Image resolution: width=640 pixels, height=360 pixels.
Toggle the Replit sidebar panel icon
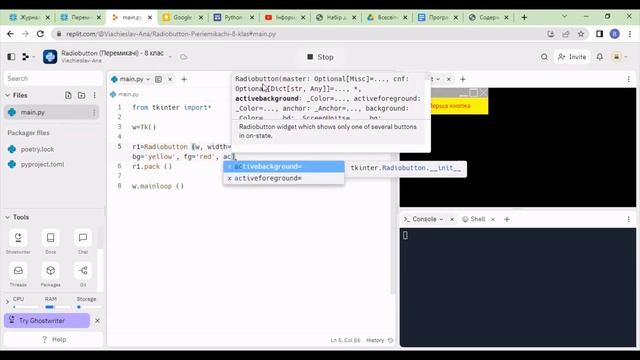11,57
